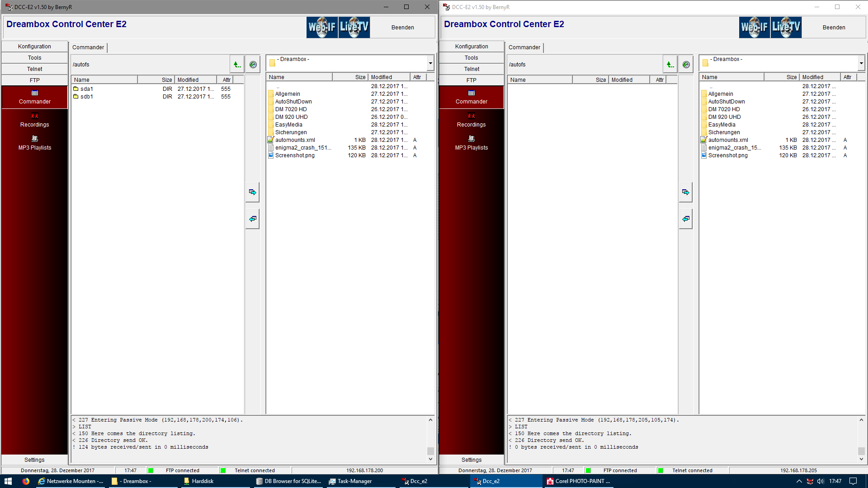Viewport: 868px width, 488px height.
Task: Click Beenden button in right window
Action: [834, 28]
